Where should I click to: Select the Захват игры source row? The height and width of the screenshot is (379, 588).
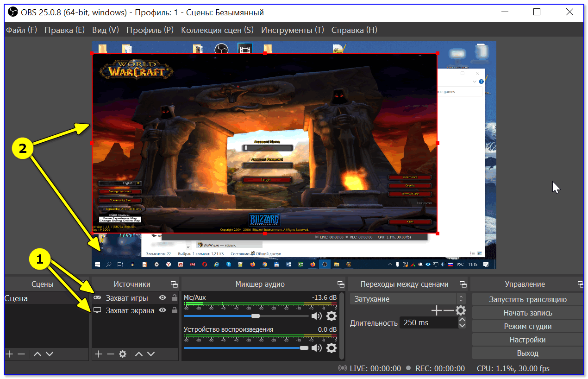[135, 298]
